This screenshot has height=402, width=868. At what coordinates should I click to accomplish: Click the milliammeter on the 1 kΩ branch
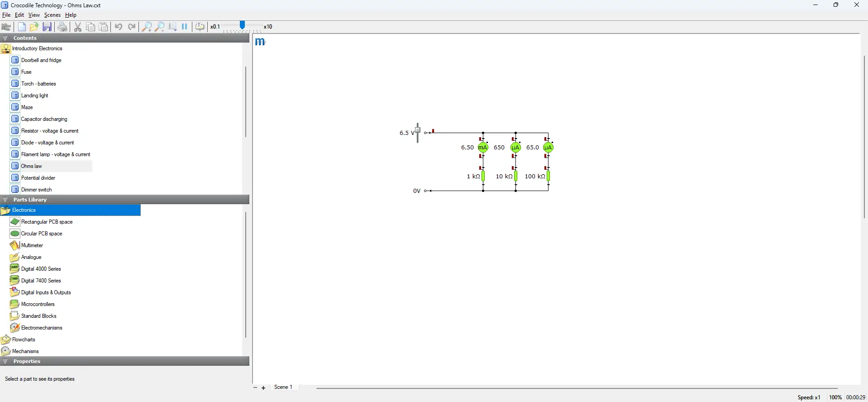[483, 148]
